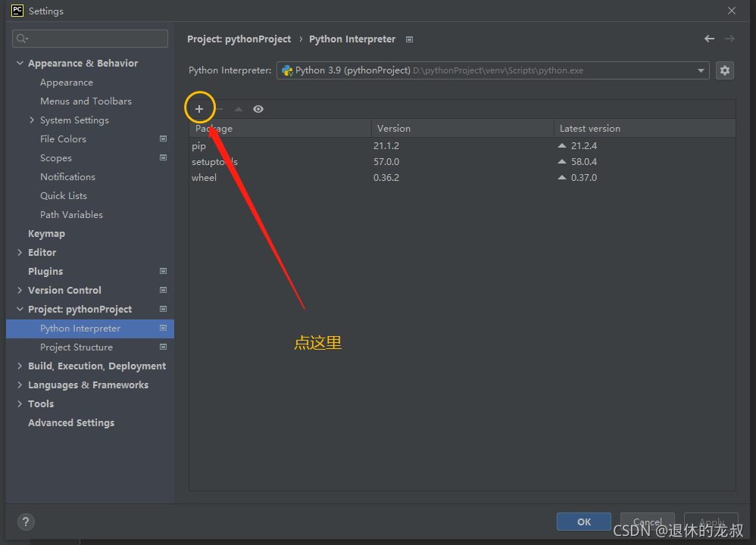
Task: Click into the settings search field
Action: point(90,39)
